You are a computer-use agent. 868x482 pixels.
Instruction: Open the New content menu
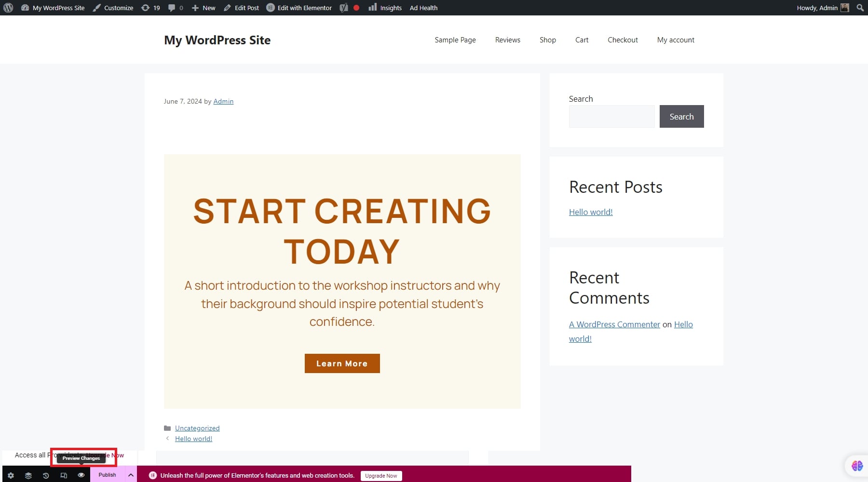203,8
